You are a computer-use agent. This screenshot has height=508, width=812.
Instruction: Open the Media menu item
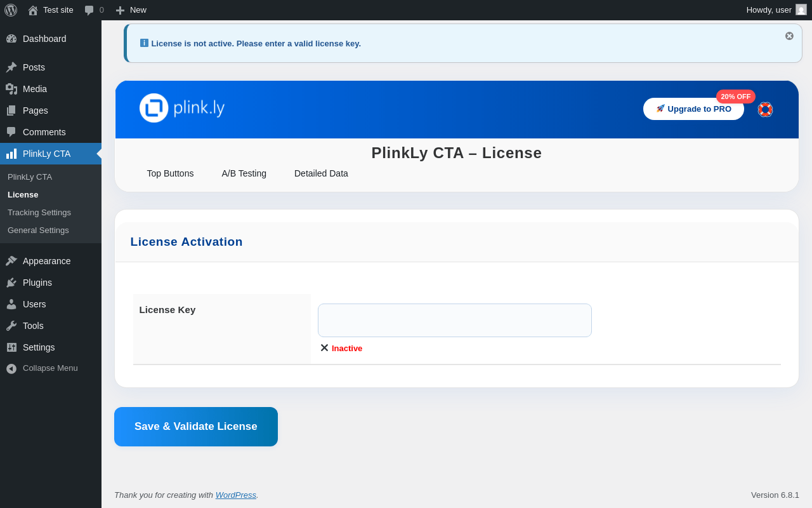point(51,89)
